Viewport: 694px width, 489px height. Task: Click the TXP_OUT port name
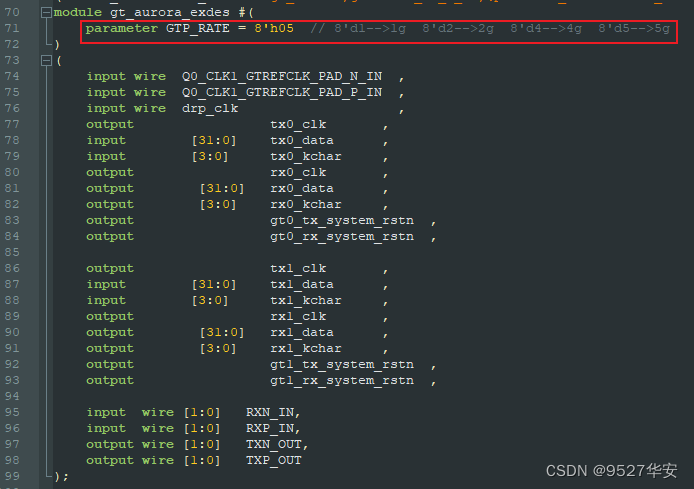click(274, 460)
